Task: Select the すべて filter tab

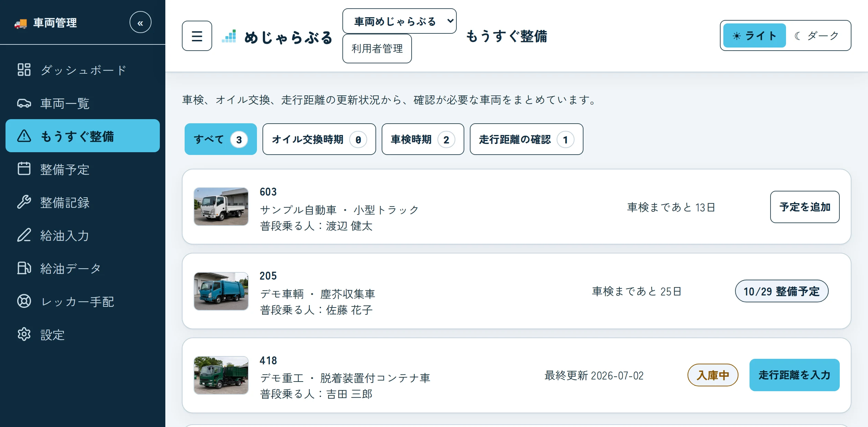Action: pyautogui.click(x=221, y=139)
